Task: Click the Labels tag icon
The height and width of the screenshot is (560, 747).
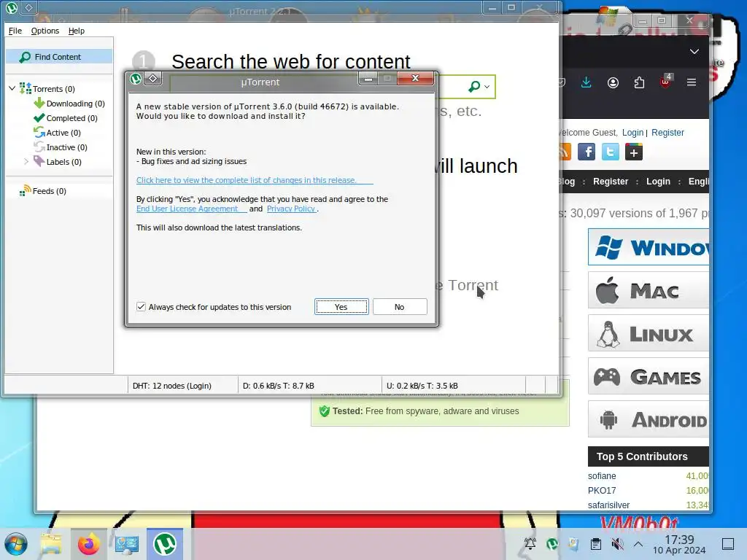Action: tap(39, 161)
